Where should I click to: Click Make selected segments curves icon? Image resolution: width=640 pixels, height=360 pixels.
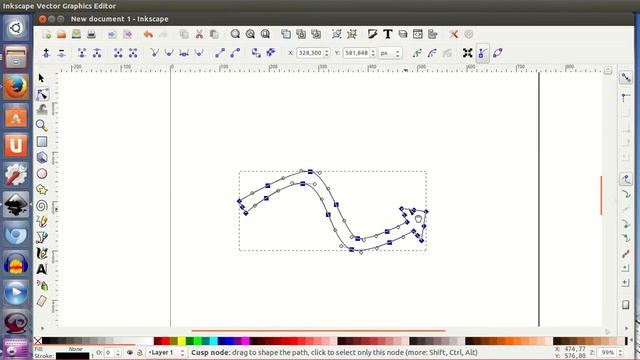pos(235,53)
